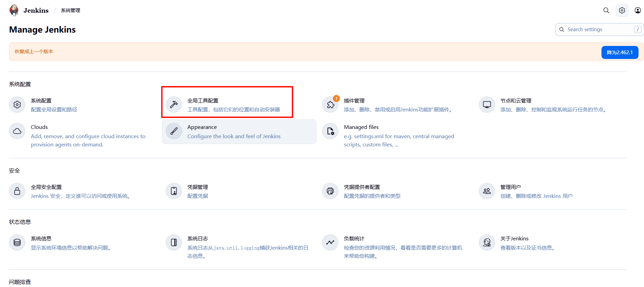The height and width of the screenshot is (287, 644).
Task: Click the 插件管理 puzzle icon
Action: (330, 105)
